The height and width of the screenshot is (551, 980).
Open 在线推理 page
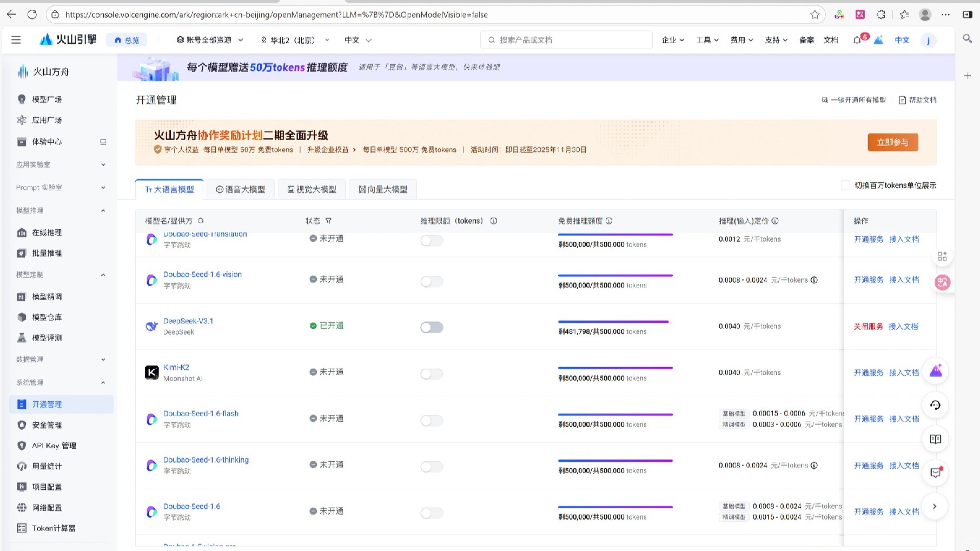coord(47,233)
